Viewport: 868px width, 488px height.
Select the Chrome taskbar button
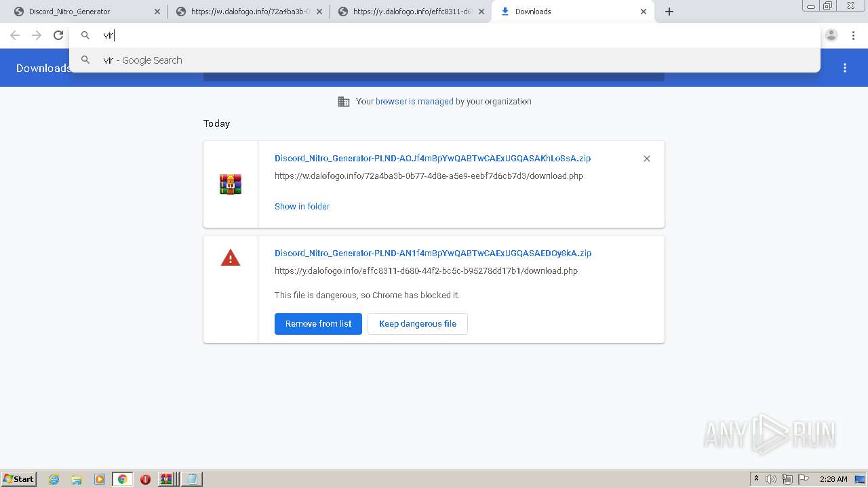click(122, 479)
